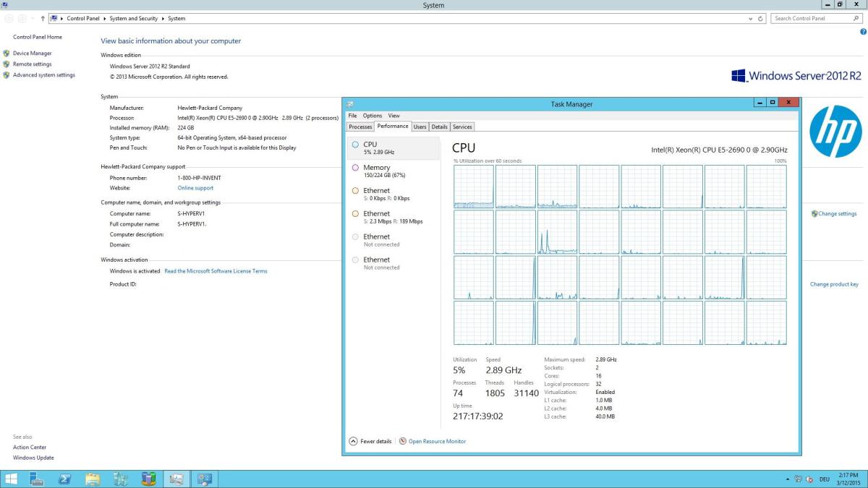The image size is (868, 488).
Task: Click the shield icon beside Device Manager
Action: (x=7, y=53)
